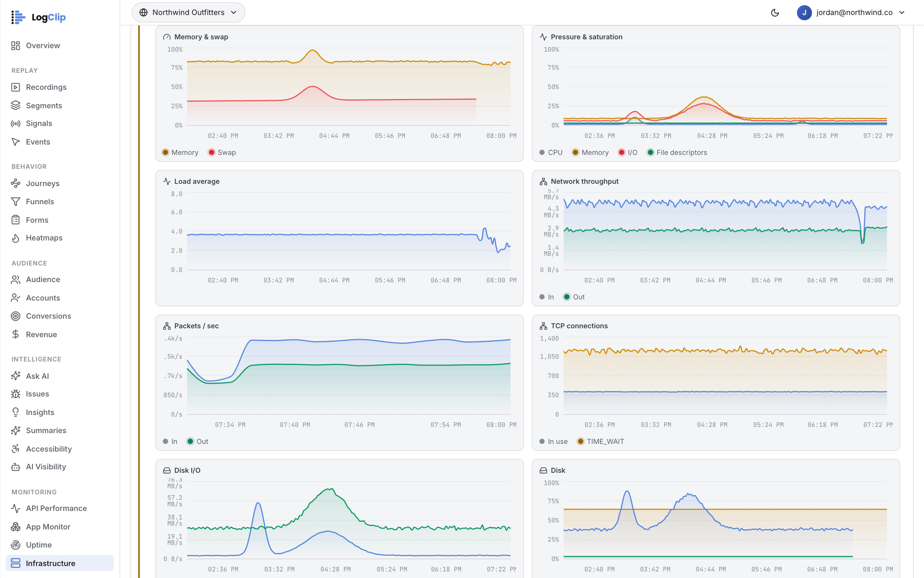This screenshot has height=578, width=924.
Task: Click the Forms clipboard icon
Action: tap(15, 220)
